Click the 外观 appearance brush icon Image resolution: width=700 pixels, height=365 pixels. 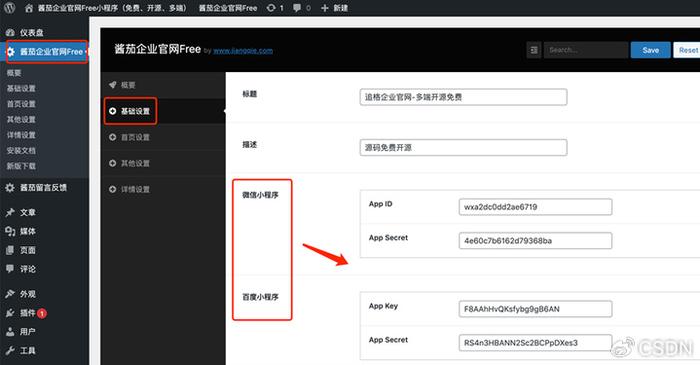click(x=10, y=294)
